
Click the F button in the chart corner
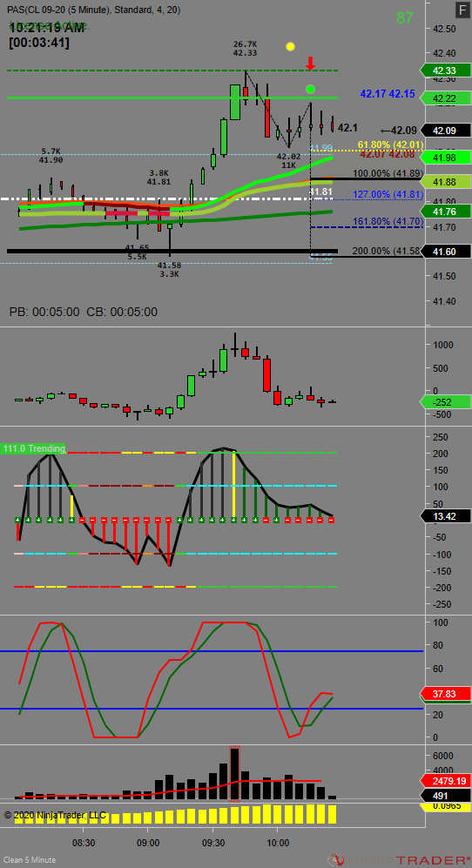click(x=462, y=10)
